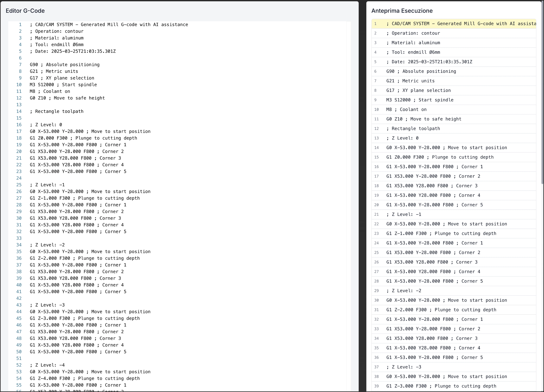
Task: Select preview row 15 'G1 Z0.000 F300' plunge
Action: point(454,157)
